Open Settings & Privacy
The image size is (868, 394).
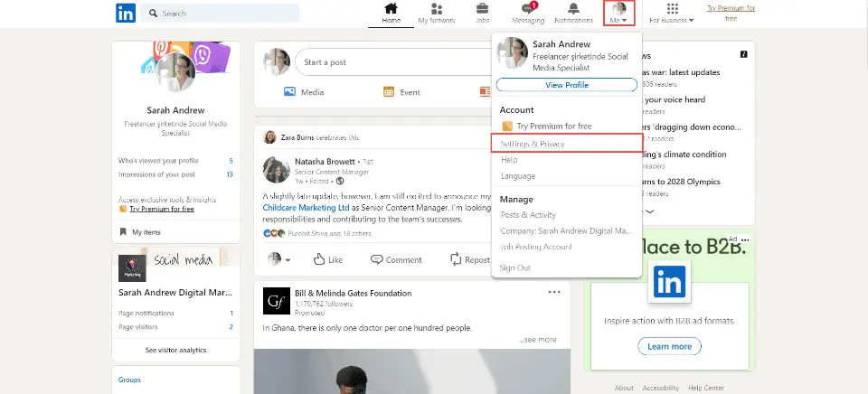(567, 144)
